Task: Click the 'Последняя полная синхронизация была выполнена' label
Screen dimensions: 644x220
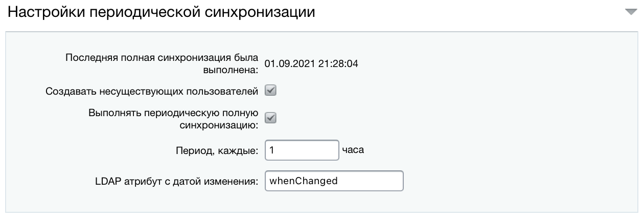Action: tap(162, 63)
